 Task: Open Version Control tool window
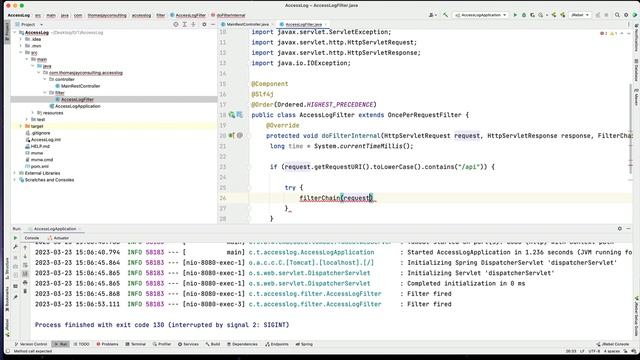(31, 344)
